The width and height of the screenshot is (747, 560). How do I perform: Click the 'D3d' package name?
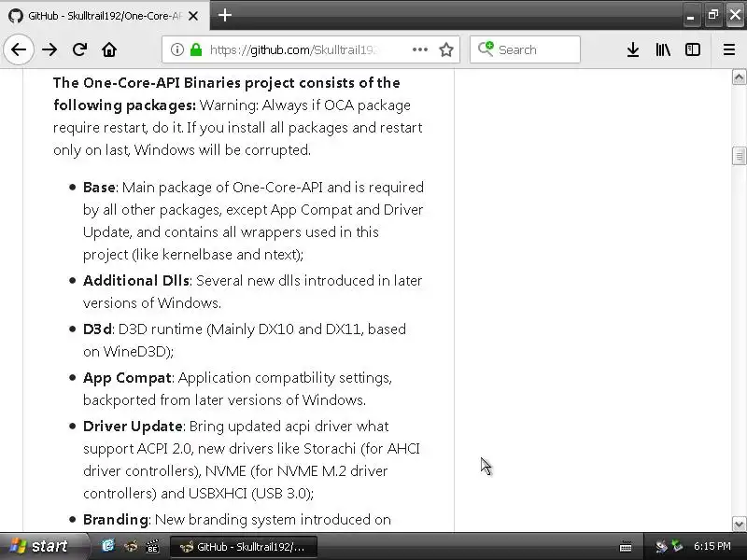pos(97,329)
